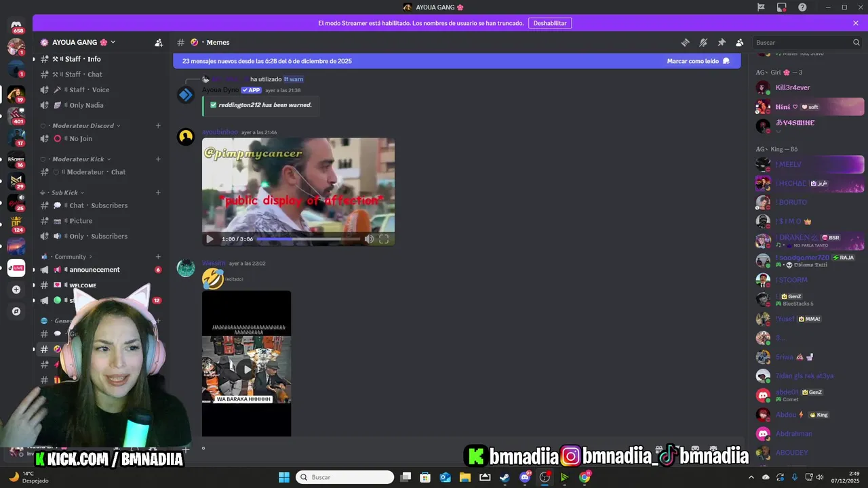The image size is (868, 488).
Task: Enter fullscreen on the video player
Action: [x=384, y=239]
